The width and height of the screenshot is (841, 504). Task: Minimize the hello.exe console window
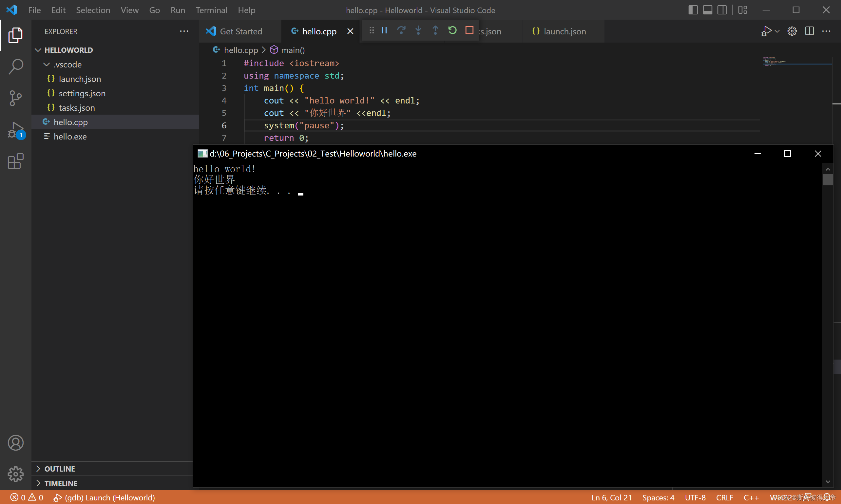[757, 154]
